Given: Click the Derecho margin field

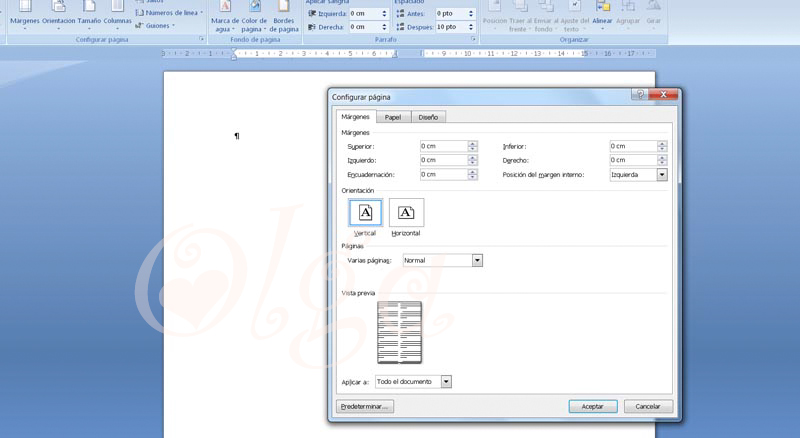Looking at the screenshot, I should (x=633, y=160).
